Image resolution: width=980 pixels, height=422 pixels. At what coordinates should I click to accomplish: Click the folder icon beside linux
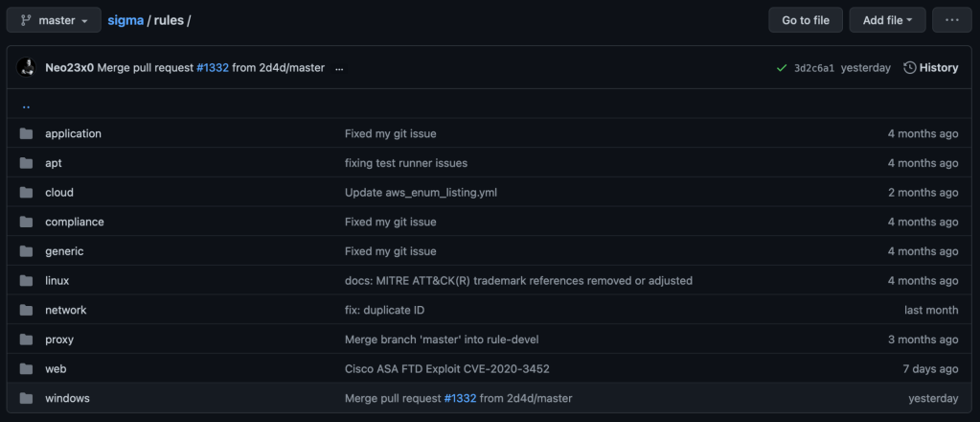pyautogui.click(x=26, y=281)
